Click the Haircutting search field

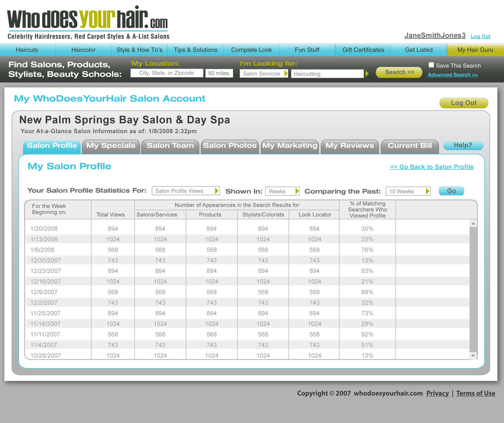pos(328,74)
